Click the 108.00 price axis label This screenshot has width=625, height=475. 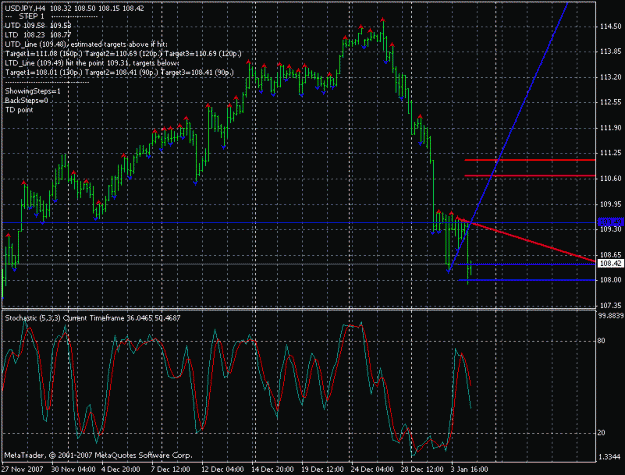pyautogui.click(x=610, y=280)
